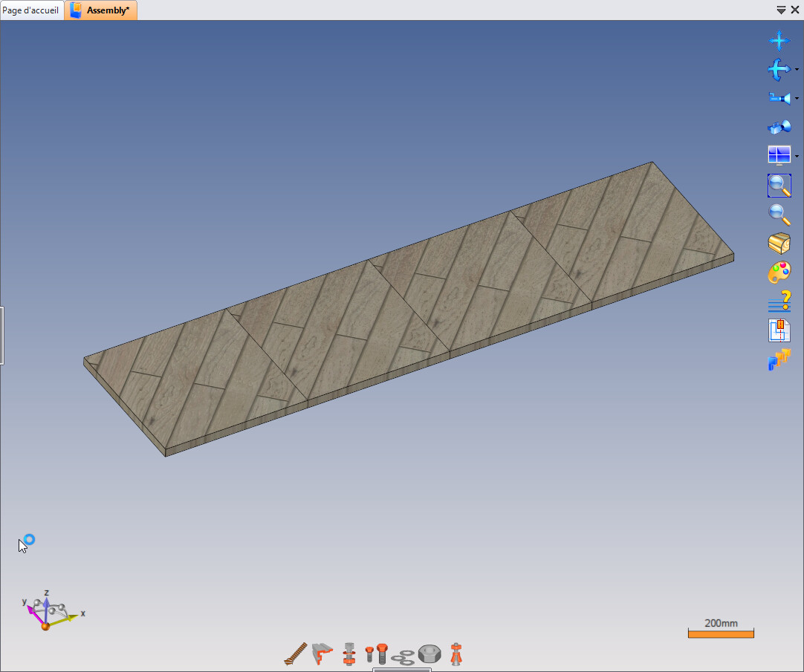Choose the three washers component tool
Image resolution: width=804 pixels, height=672 pixels.
pos(403,657)
